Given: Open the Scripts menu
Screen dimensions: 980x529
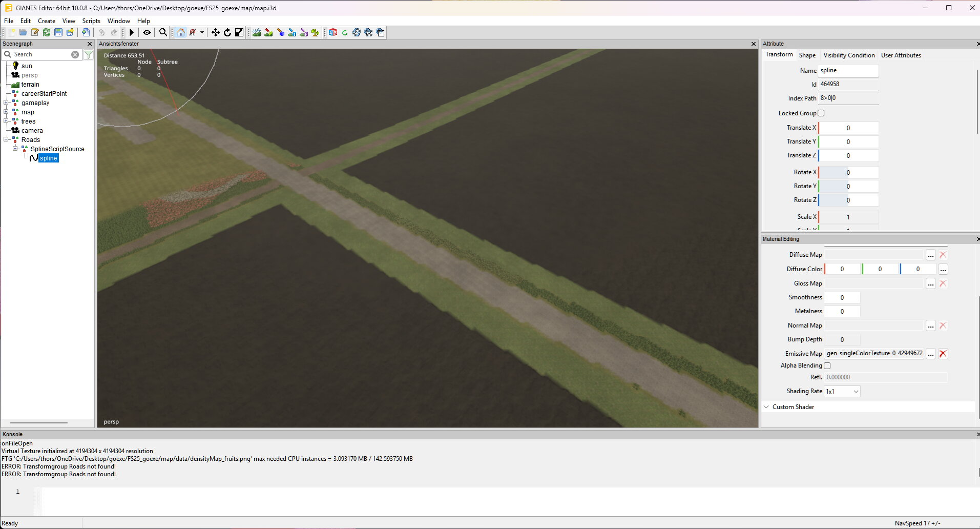Looking at the screenshot, I should click(91, 21).
